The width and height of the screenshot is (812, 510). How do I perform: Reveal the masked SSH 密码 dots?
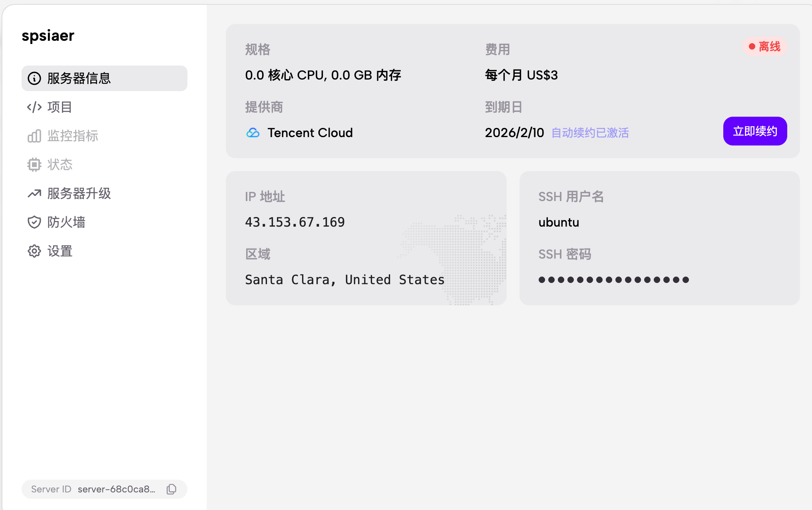613,280
